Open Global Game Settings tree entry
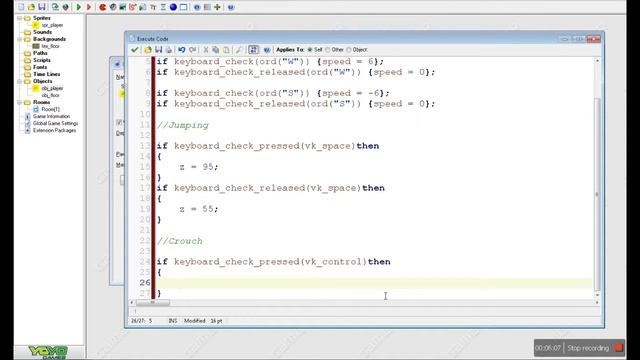 click(55, 123)
